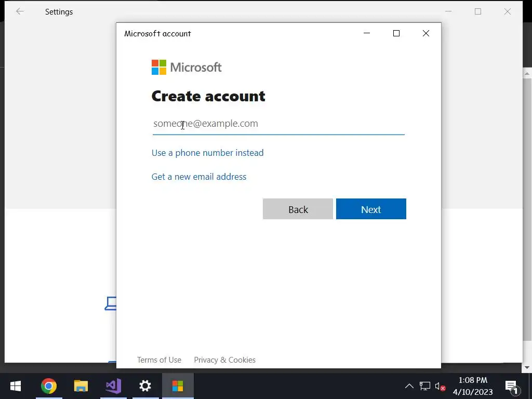Open Visual Studio from the taskbar
Viewport: 532px width, 399px height.
113,386
